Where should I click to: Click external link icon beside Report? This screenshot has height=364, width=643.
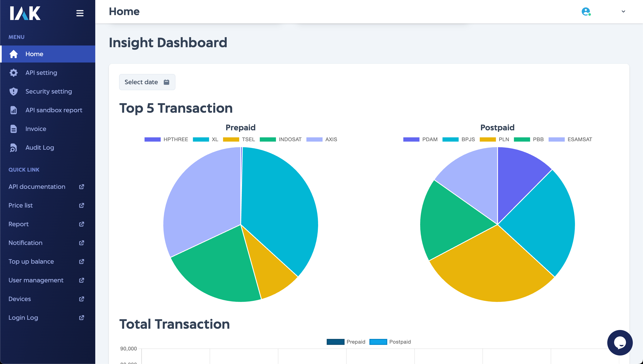[x=81, y=224]
